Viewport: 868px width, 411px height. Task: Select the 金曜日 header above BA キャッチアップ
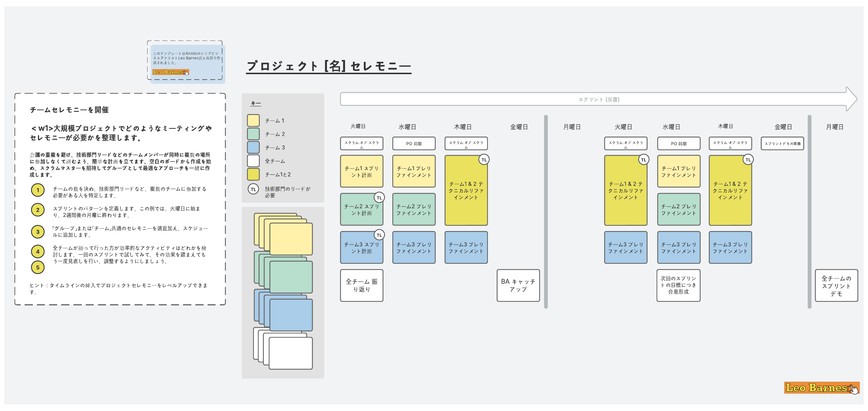(x=519, y=127)
